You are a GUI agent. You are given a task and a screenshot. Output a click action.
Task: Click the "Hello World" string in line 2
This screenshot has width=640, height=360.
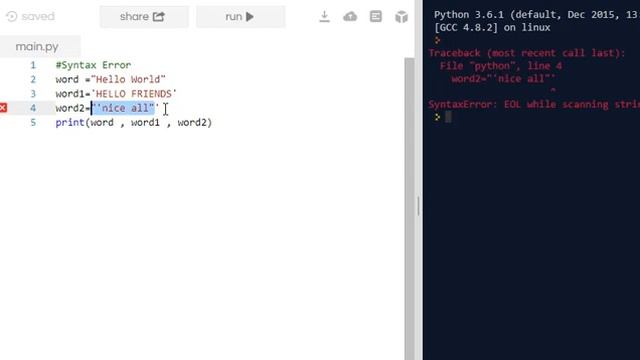(129, 79)
